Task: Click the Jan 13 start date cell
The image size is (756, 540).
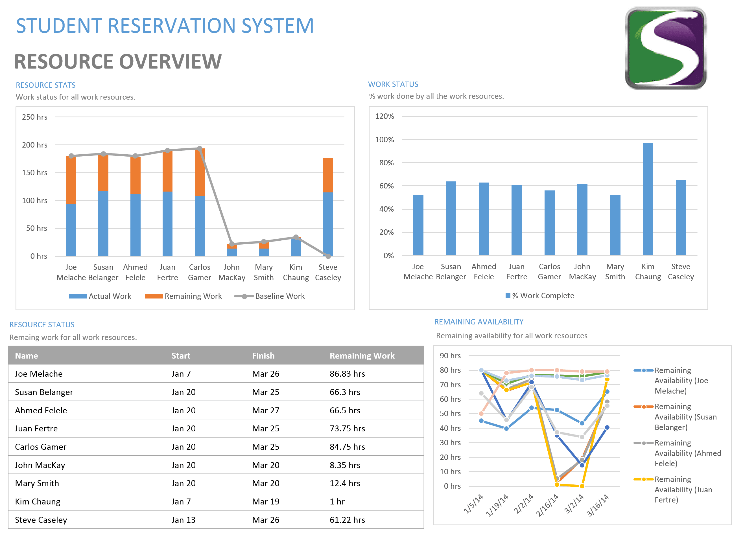Action: pos(183,520)
